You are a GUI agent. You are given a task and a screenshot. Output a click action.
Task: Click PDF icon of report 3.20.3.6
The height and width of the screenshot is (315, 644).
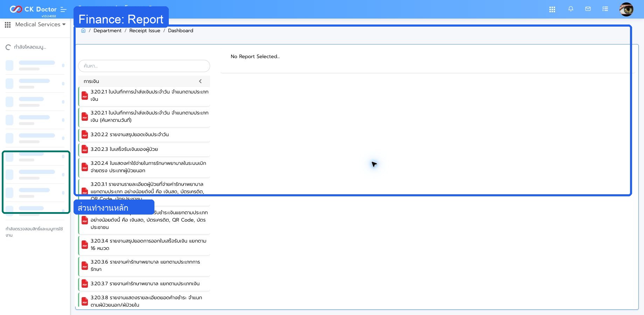click(x=85, y=266)
